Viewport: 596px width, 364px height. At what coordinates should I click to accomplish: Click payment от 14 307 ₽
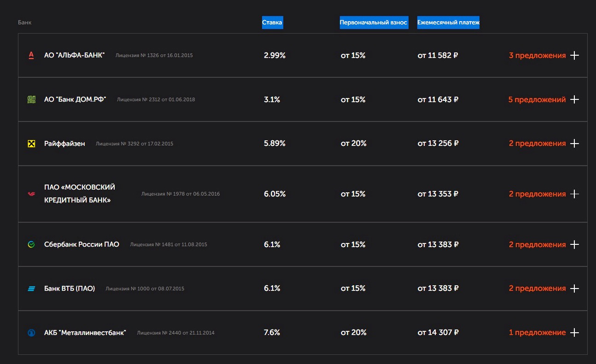point(438,333)
